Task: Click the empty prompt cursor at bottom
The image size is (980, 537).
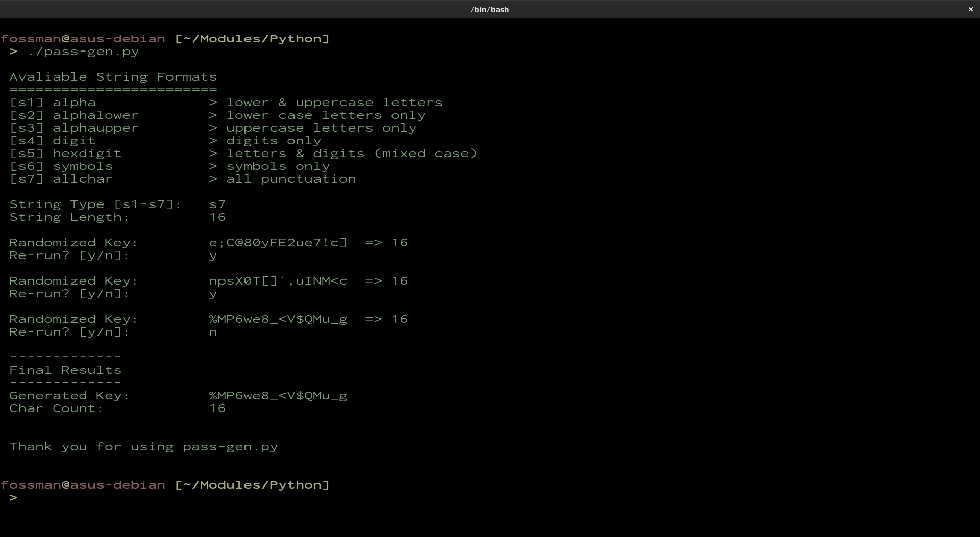Action: (27, 498)
